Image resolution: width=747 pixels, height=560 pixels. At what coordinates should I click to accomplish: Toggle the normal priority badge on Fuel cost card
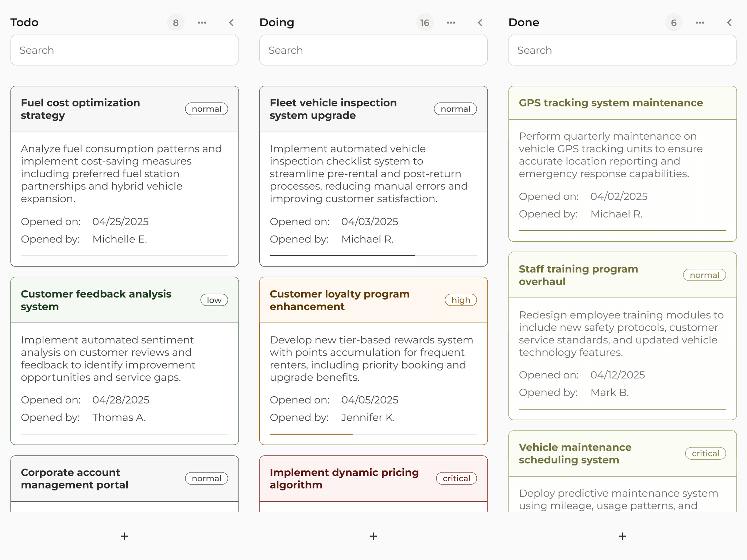tap(206, 109)
